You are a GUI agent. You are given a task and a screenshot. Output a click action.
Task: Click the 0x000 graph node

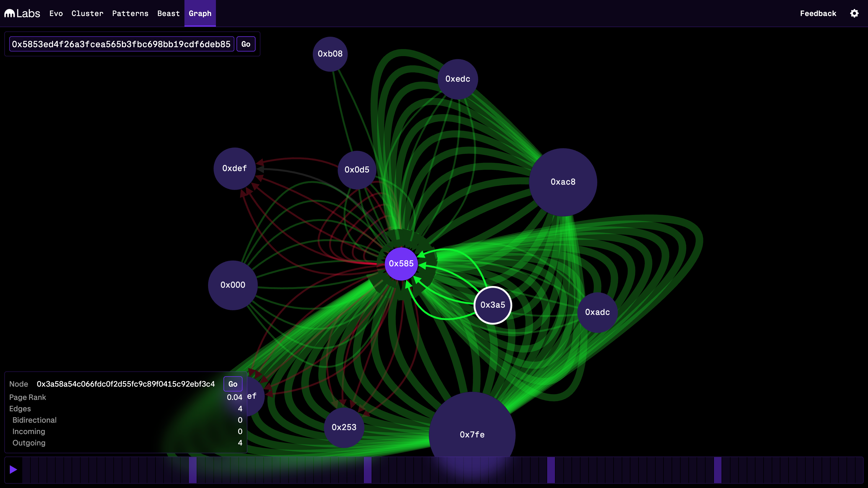click(x=233, y=285)
